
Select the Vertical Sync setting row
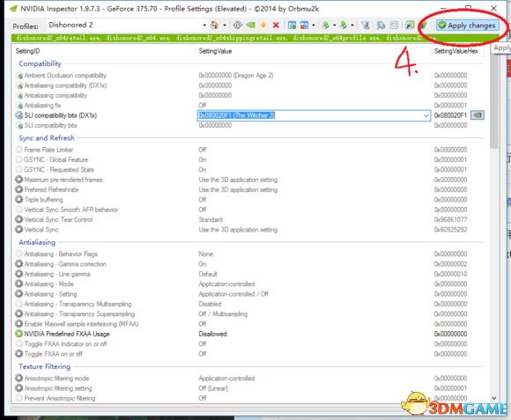(x=249, y=230)
